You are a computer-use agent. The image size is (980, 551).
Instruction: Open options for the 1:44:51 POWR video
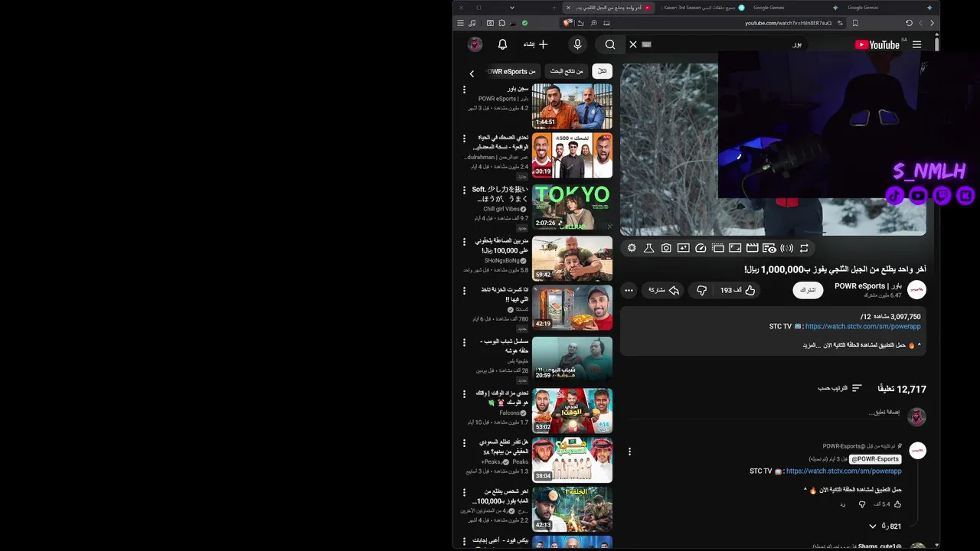[464, 90]
